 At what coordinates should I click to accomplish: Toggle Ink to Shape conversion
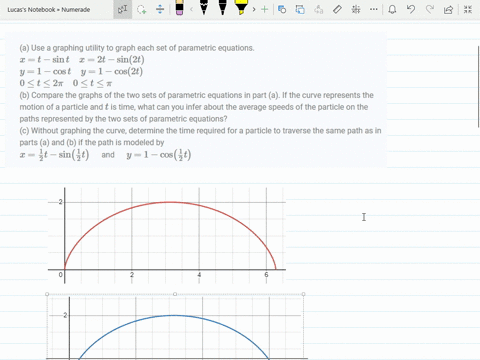click(300, 9)
